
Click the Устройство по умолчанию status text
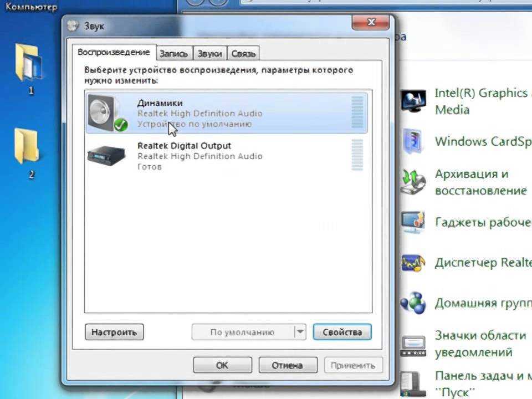tap(195, 124)
